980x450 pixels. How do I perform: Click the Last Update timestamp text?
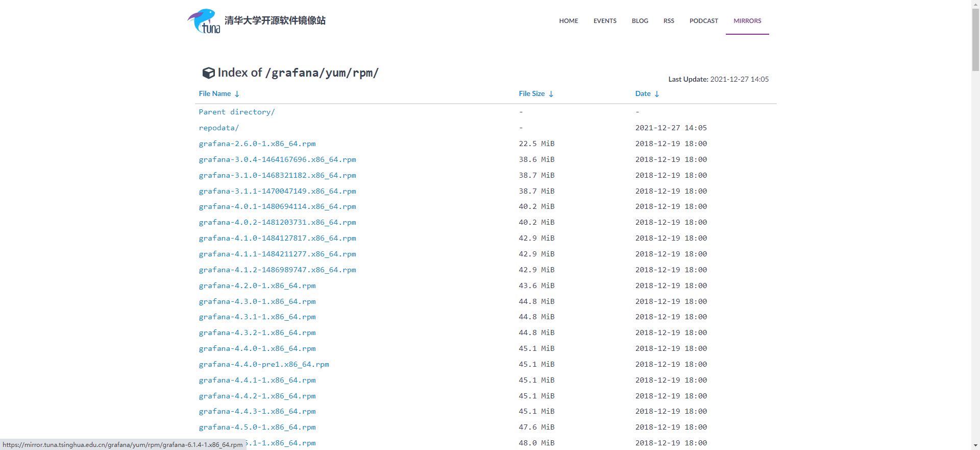point(719,79)
